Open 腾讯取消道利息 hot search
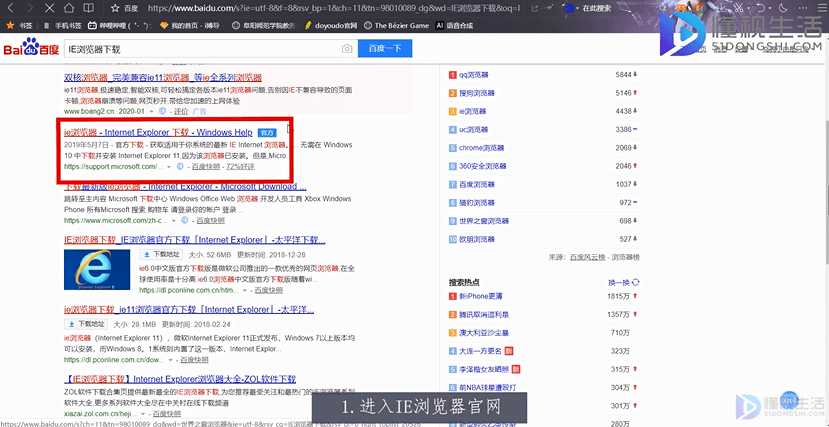 click(x=484, y=314)
